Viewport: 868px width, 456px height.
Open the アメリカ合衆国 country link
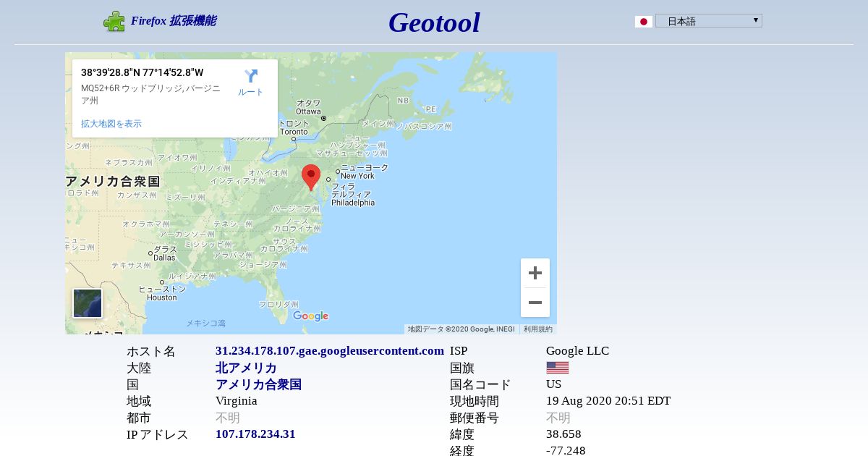coord(258,384)
